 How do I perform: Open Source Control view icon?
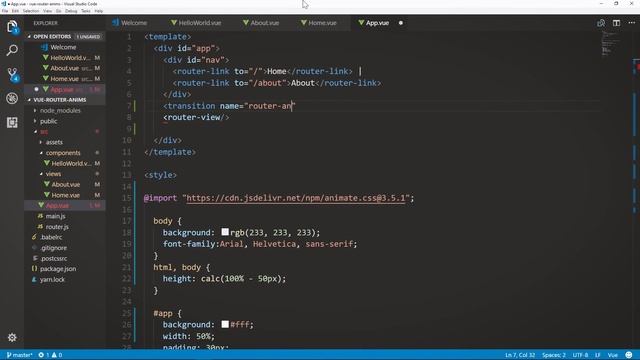pyautogui.click(x=12, y=74)
